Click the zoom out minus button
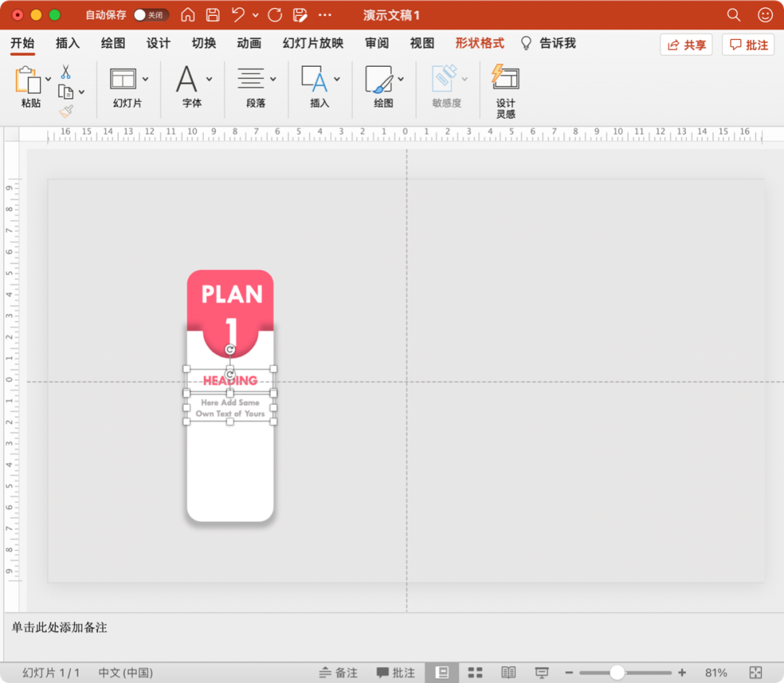 [569, 673]
